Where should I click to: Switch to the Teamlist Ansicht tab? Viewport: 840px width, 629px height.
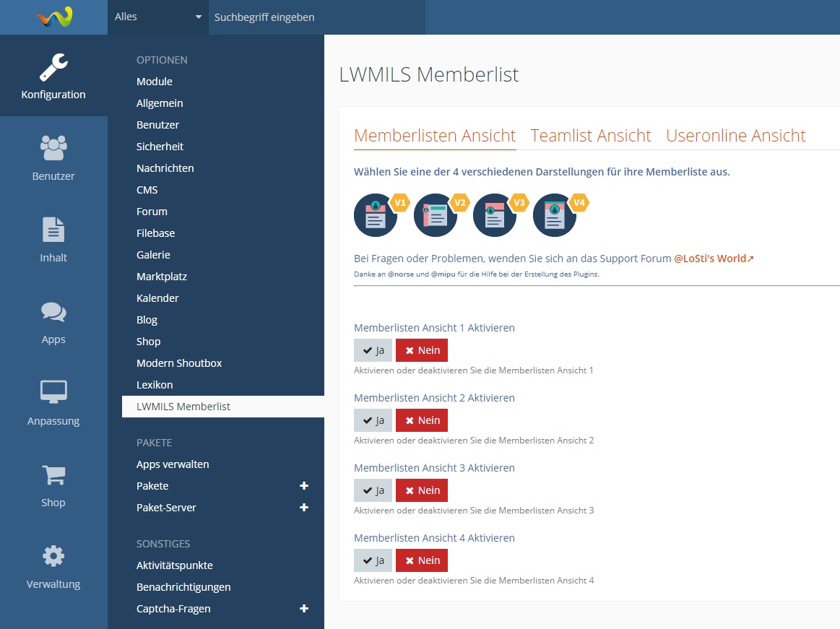tap(590, 136)
